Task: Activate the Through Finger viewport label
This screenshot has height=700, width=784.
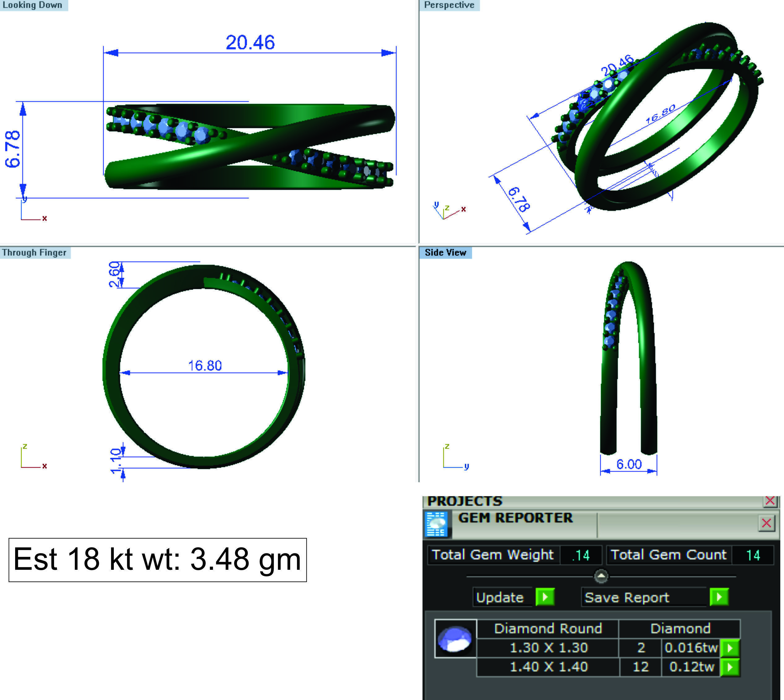Action: 34,253
